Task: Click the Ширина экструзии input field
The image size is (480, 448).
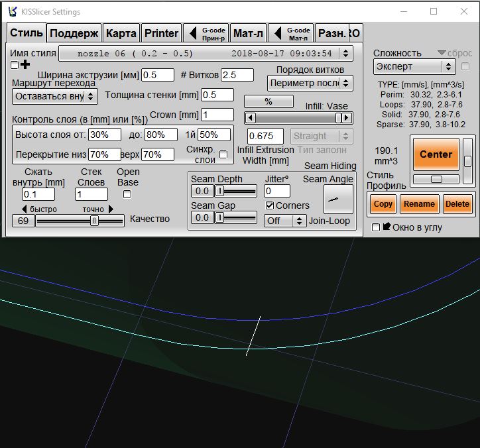Action: [157, 76]
